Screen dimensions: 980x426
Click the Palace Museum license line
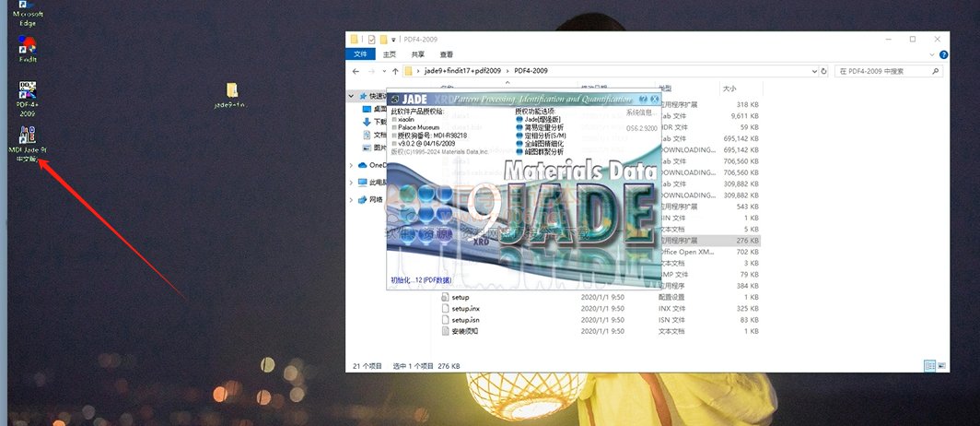tap(415, 127)
